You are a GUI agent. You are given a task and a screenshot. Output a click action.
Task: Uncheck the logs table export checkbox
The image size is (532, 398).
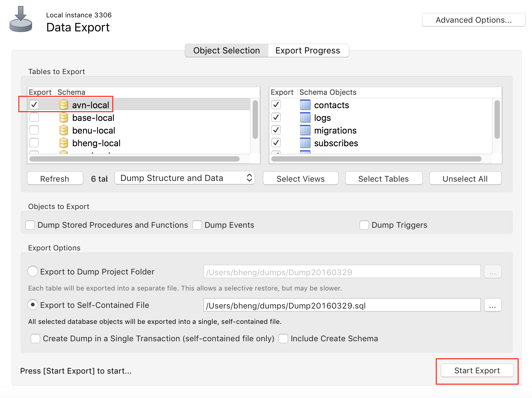pos(276,117)
